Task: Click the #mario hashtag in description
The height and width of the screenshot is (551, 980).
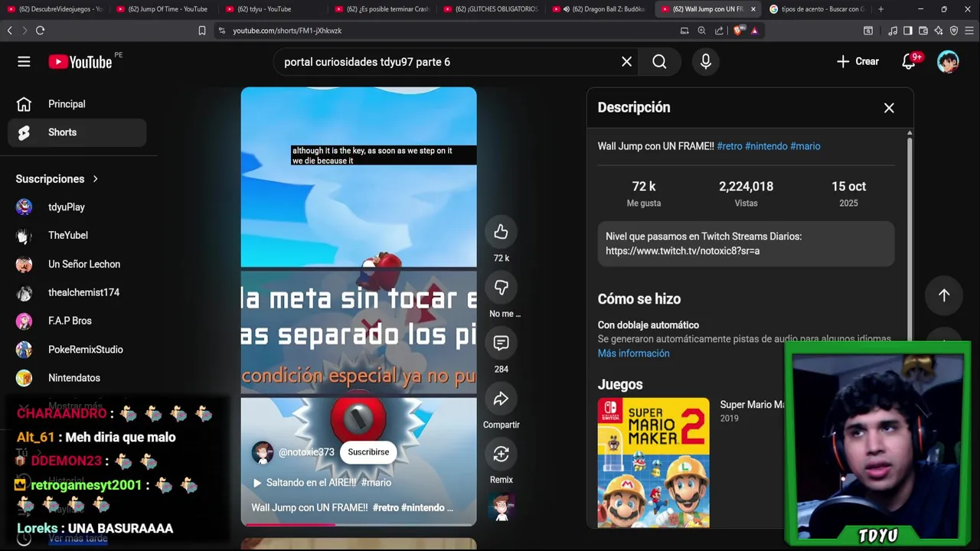Action: [x=805, y=146]
